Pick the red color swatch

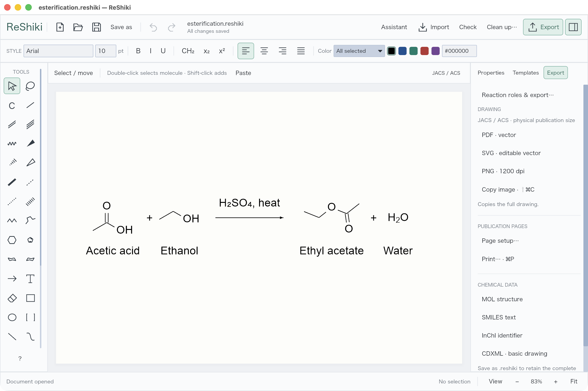click(x=424, y=51)
